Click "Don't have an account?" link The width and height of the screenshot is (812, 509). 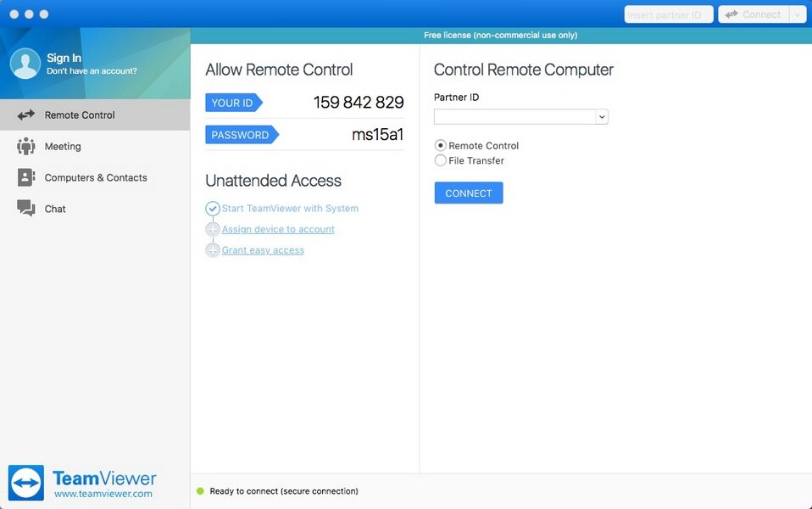click(92, 71)
